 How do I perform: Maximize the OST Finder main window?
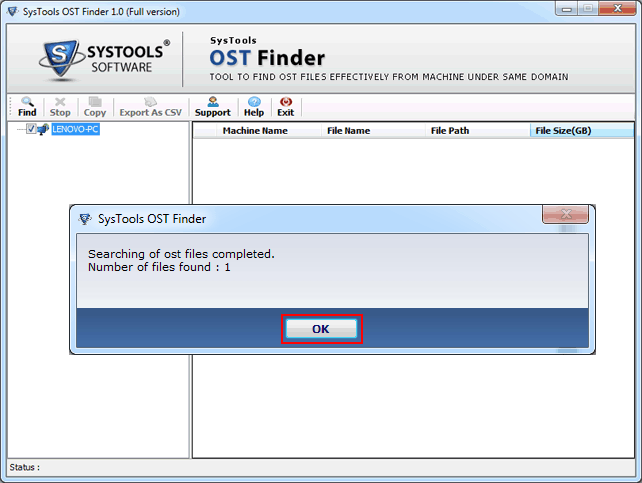(x=588, y=9)
